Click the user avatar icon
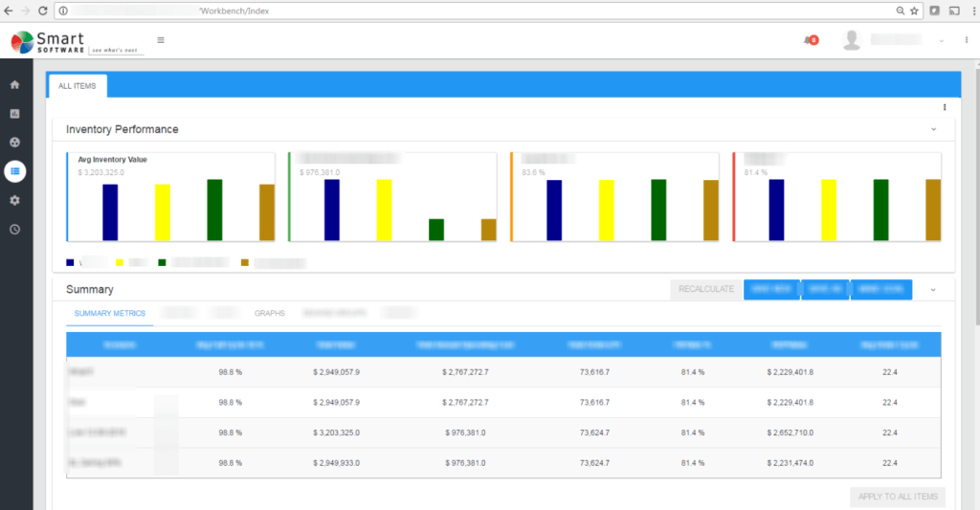This screenshot has height=510, width=980. pos(851,40)
